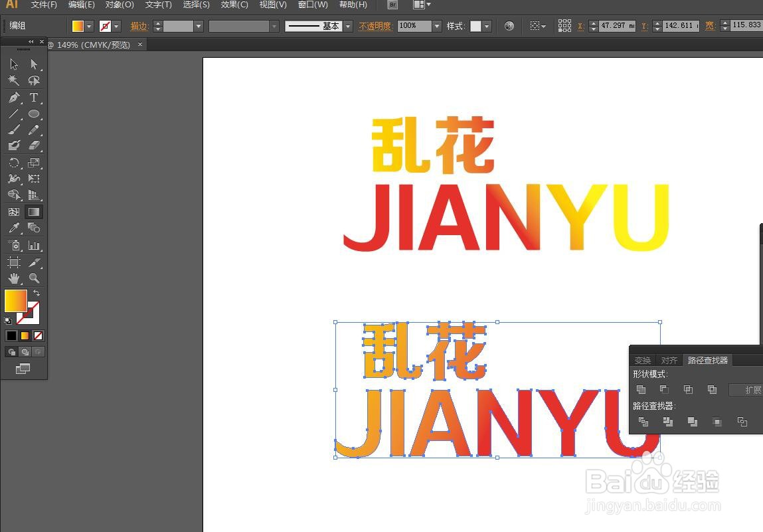Set stroke to None in toolbar
This screenshot has width=763, height=532.
tap(38, 335)
